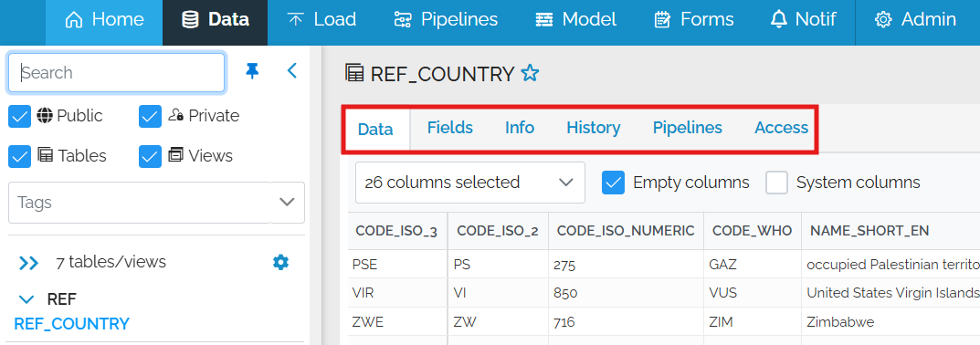This screenshot has height=345, width=980.
Task: Sort by CODE_ISO_NUMERIC column header
Action: coord(626,231)
